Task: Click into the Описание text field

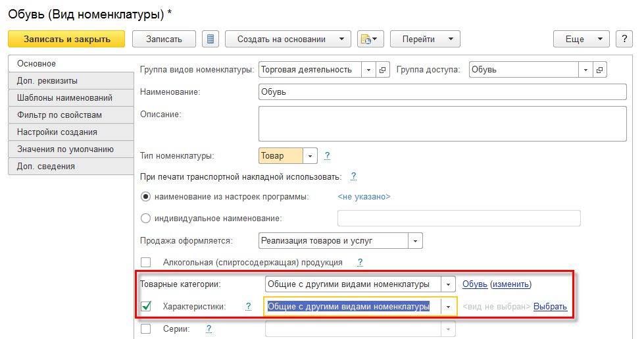Action: coord(441,123)
